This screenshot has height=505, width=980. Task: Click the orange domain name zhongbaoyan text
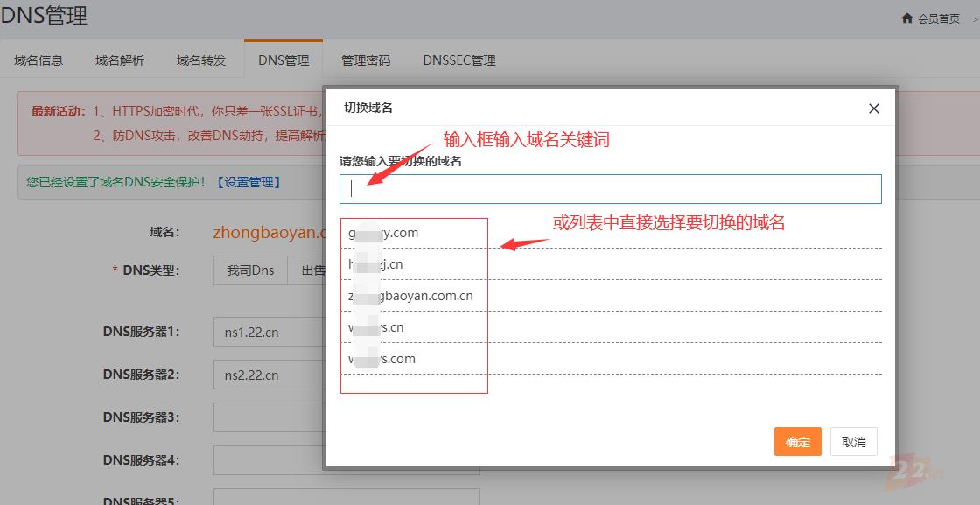269,233
